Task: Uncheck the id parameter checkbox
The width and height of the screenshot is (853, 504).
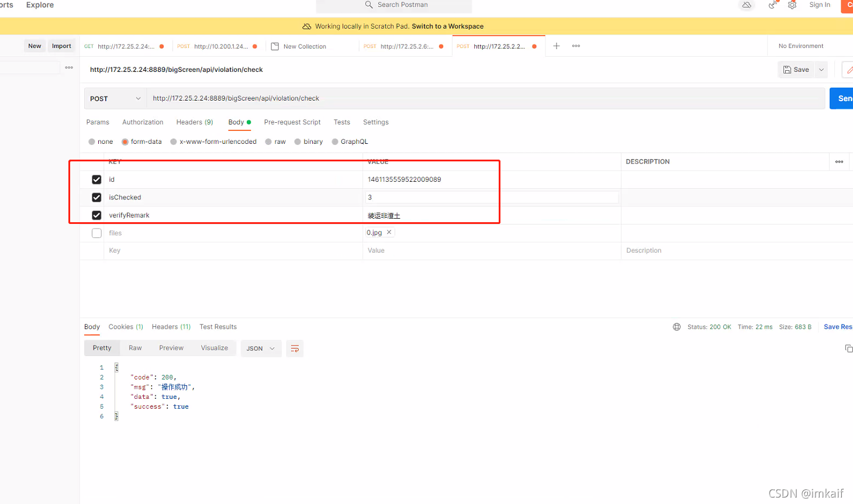Action: point(96,179)
